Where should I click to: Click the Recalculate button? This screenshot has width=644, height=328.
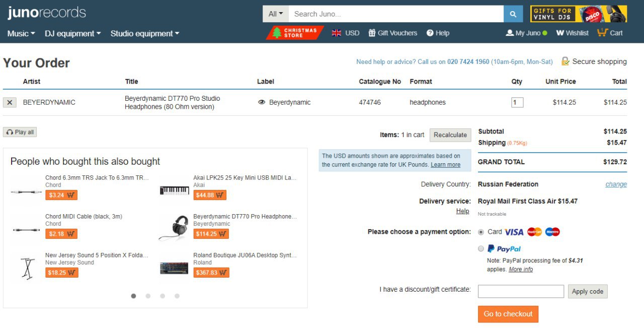(450, 135)
